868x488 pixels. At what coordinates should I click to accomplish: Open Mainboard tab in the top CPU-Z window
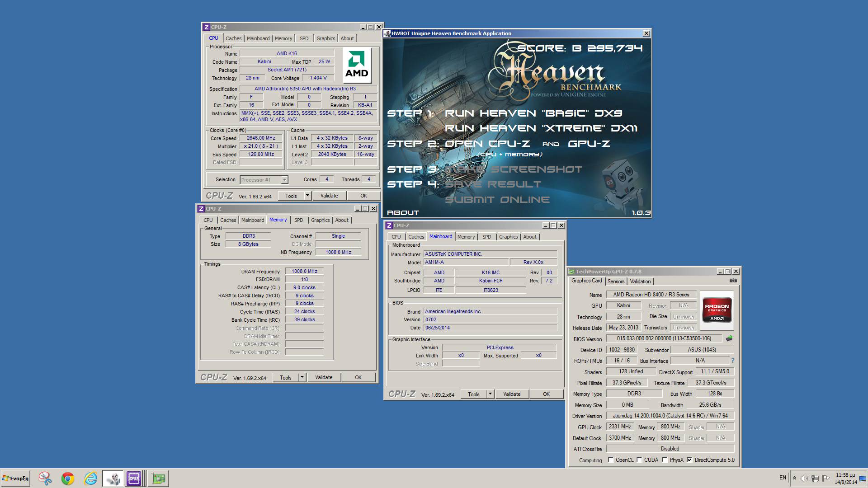(258, 38)
